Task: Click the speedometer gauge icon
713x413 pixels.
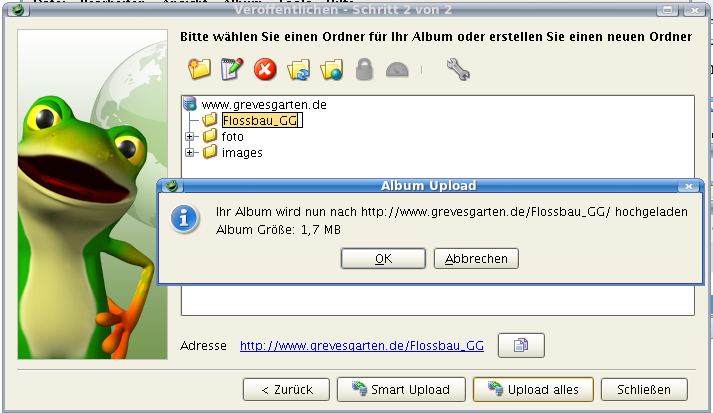Action: click(x=397, y=70)
